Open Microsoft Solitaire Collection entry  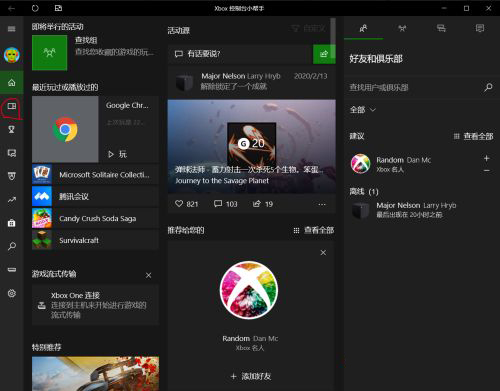95,174
